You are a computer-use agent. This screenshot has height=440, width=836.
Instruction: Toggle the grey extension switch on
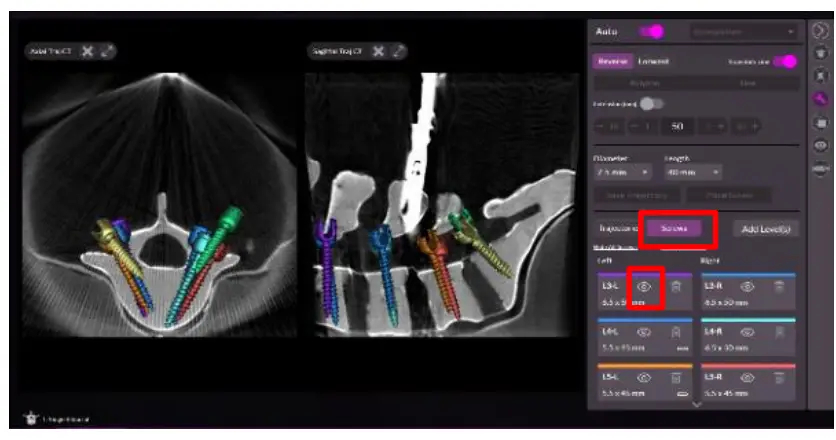651,103
